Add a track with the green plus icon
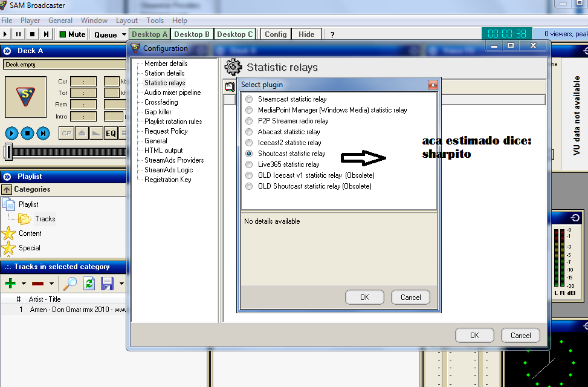 (x=10, y=282)
